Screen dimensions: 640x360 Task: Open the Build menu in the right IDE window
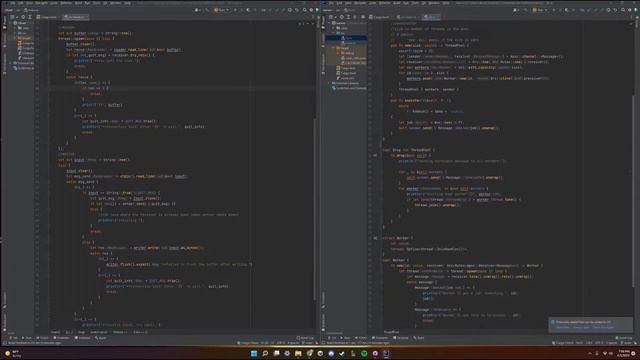coord(397,3)
